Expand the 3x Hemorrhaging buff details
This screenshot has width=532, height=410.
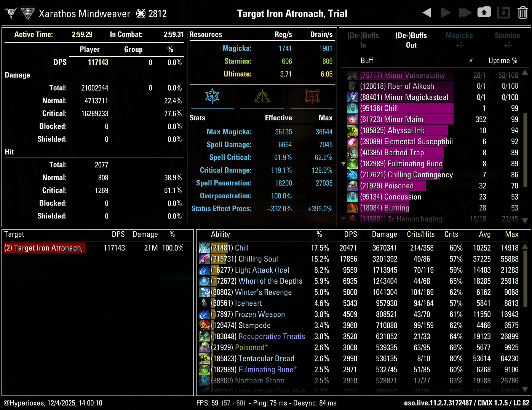click(343, 218)
